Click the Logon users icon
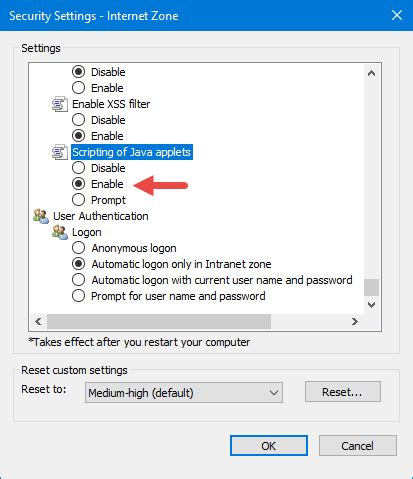The image size is (413, 479). tap(60, 232)
